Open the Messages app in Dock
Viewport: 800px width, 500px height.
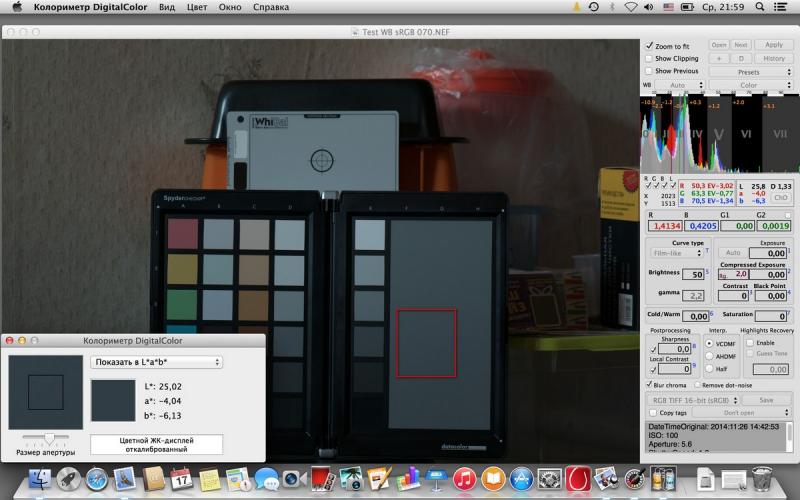[266, 480]
